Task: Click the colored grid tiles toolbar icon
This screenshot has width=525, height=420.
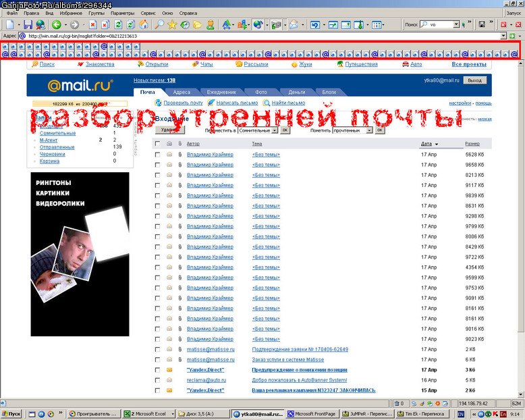Action: 377,25
